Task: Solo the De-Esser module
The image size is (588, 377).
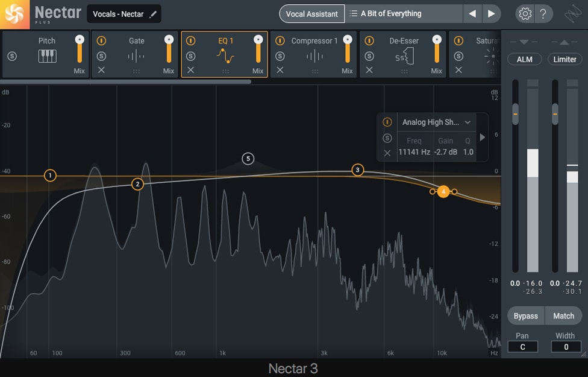Action: [369, 56]
